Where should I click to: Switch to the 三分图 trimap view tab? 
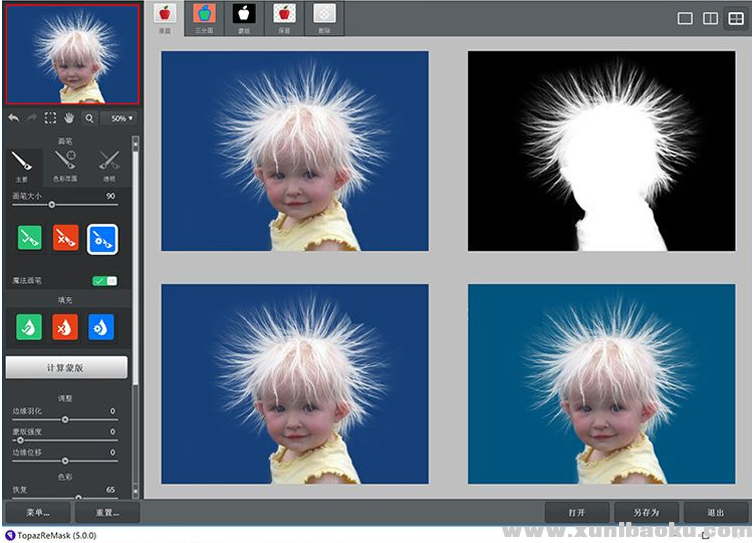pos(204,17)
